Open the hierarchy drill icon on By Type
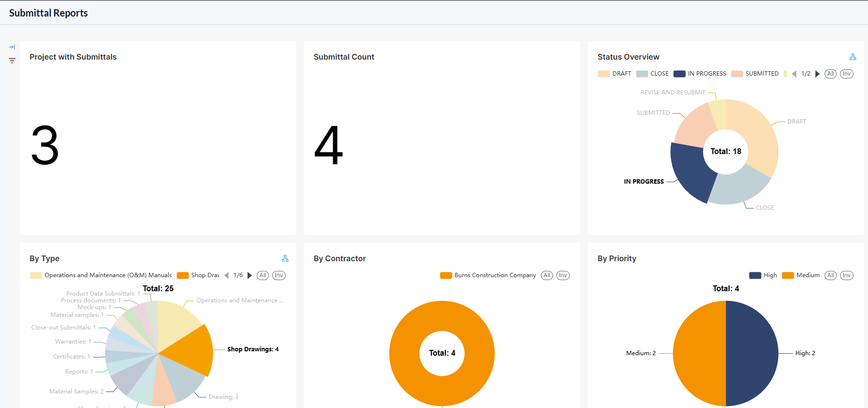The width and height of the screenshot is (868, 408). [285, 258]
